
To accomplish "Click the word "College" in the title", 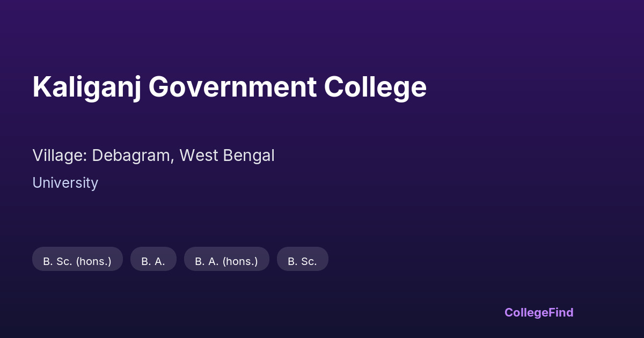I will [375, 87].
